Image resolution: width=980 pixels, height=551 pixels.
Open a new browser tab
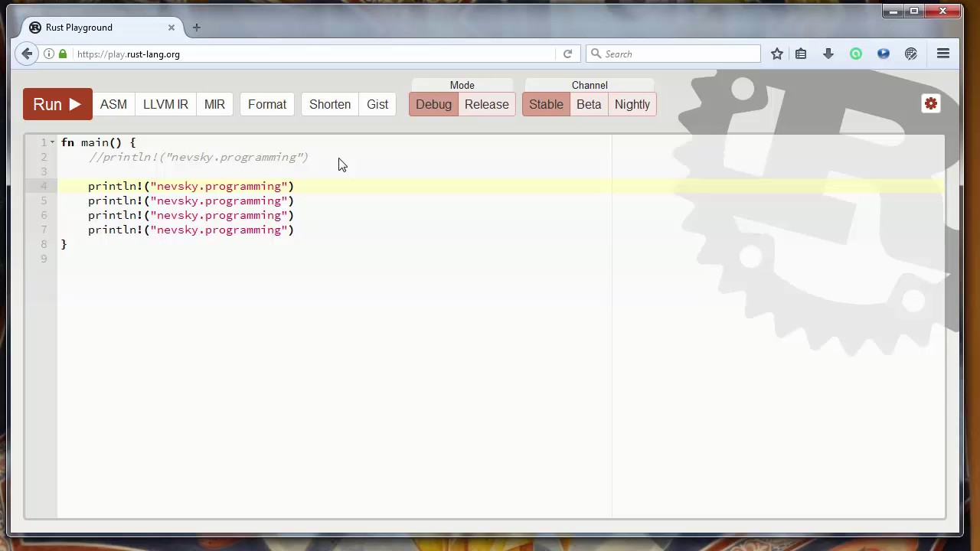pos(197,28)
